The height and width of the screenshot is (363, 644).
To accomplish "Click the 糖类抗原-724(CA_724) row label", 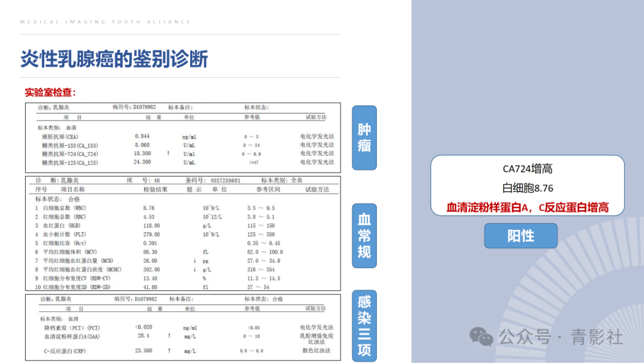I will pos(70,154).
